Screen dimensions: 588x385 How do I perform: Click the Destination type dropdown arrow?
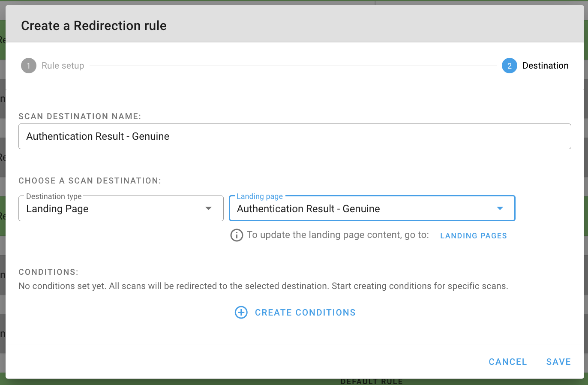pos(209,208)
